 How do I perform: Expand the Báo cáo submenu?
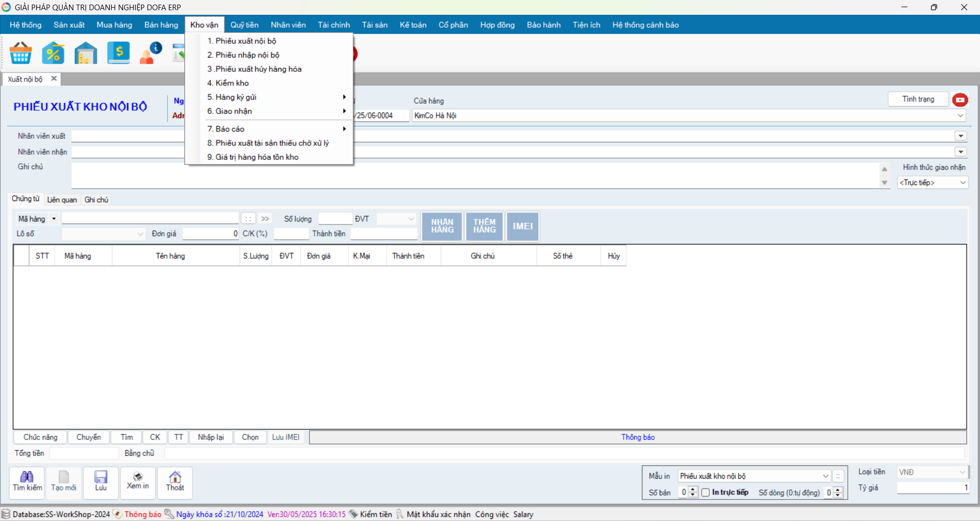click(269, 129)
